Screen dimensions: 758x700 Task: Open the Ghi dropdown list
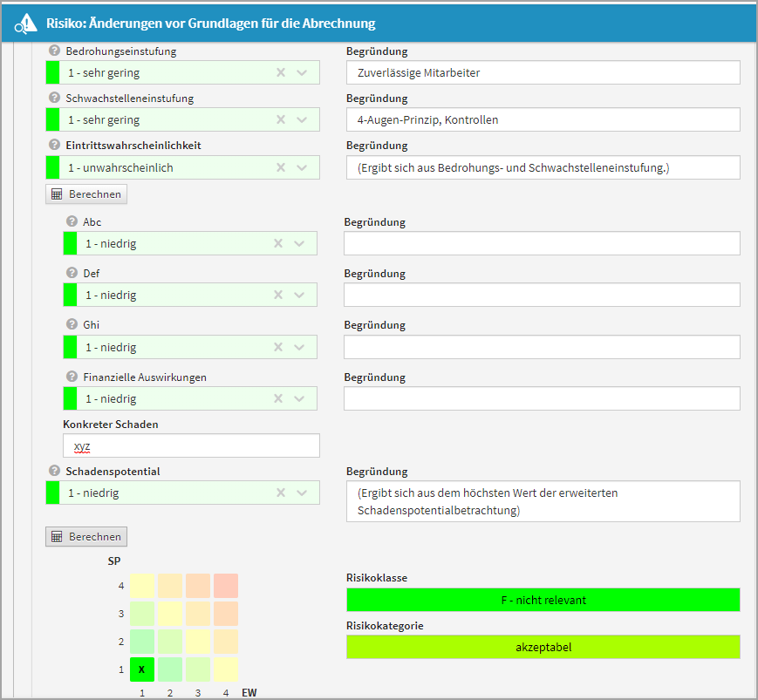299,347
